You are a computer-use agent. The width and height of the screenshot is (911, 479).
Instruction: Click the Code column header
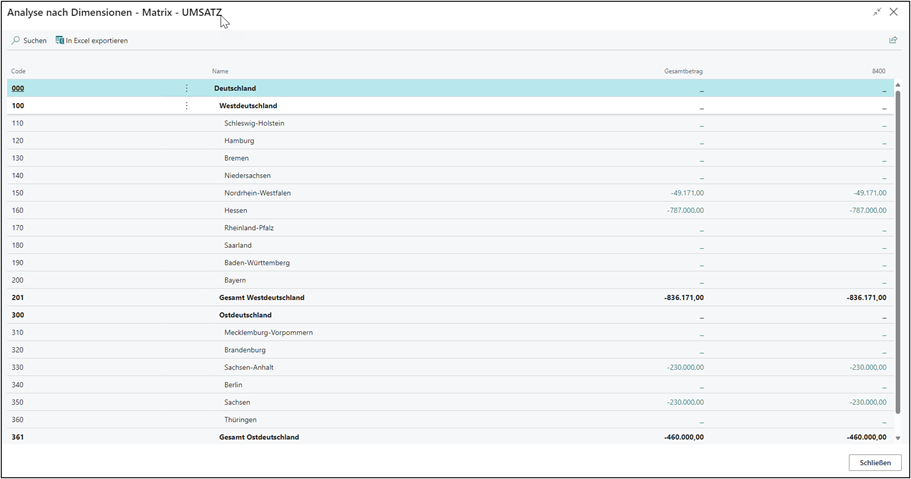(x=18, y=71)
